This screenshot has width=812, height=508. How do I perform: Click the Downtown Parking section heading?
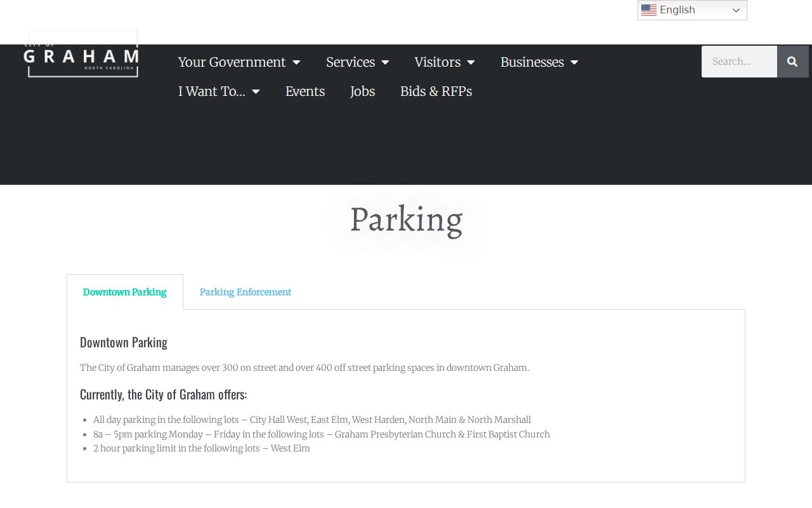coord(124,342)
